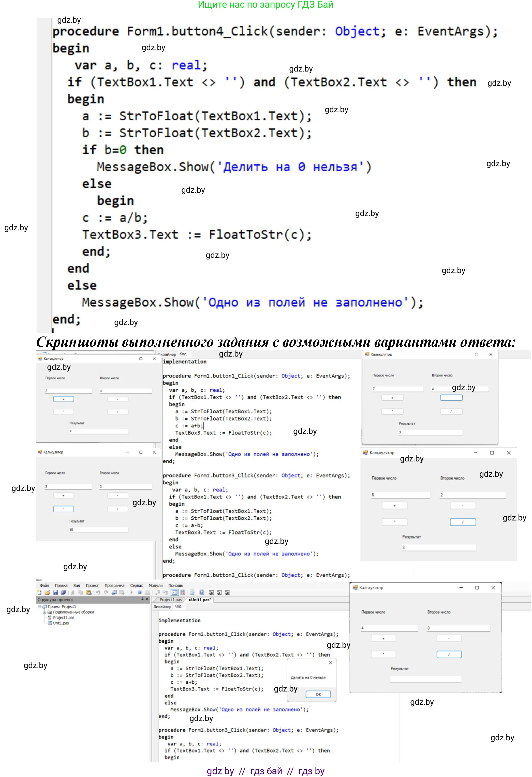The height and width of the screenshot is (777, 532).
Task: Click the New file icon in toolbar
Action: [39, 592]
